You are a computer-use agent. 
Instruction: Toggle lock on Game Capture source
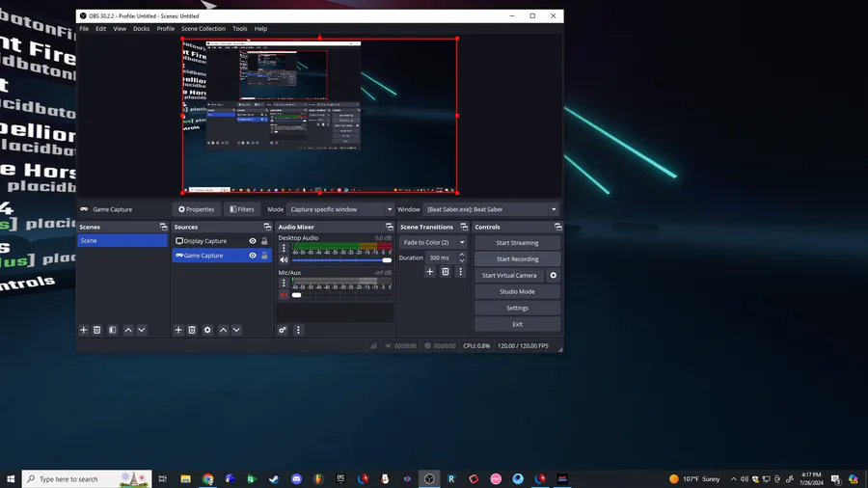(x=264, y=256)
